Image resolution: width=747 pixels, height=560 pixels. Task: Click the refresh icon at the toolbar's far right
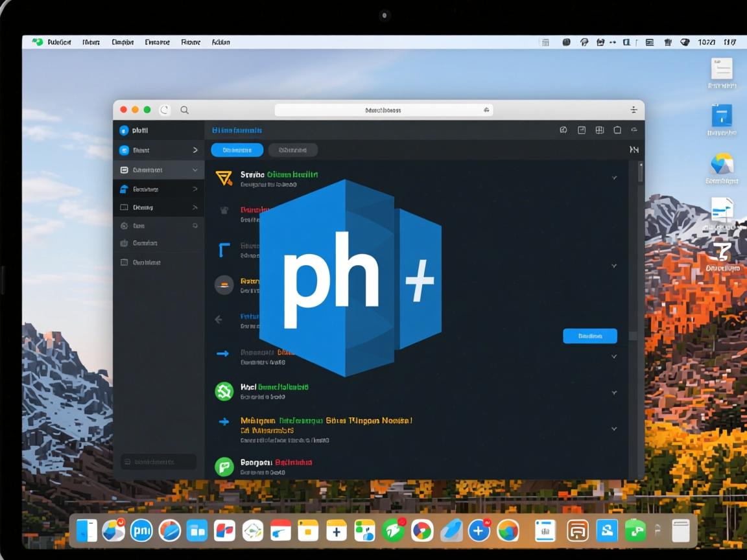point(634,130)
